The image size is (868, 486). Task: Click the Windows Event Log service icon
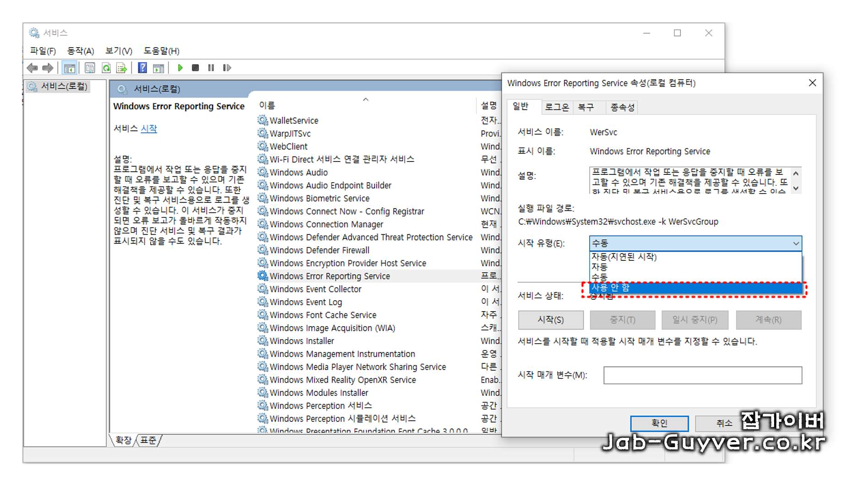[263, 302]
